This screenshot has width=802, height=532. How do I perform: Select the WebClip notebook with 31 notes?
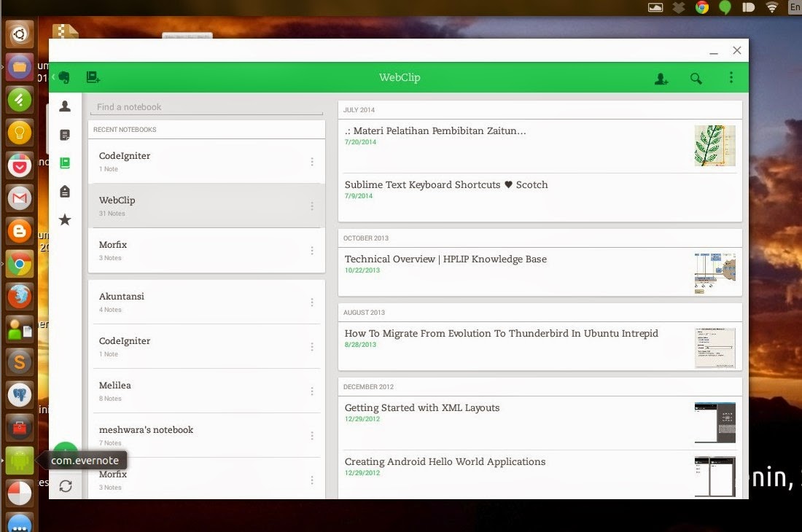click(x=206, y=206)
